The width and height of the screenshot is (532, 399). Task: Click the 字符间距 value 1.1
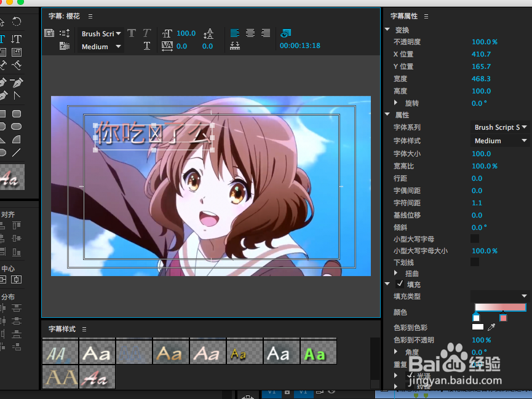[477, 203]
